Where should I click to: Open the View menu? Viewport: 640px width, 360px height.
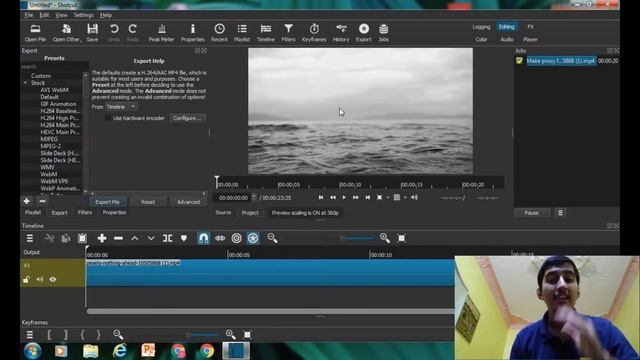click(x=61, y=15)
